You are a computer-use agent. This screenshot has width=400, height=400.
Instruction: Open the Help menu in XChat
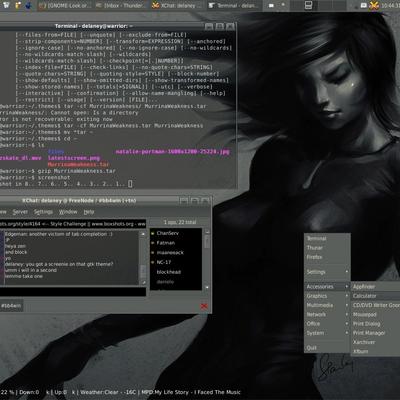[89, 212]
